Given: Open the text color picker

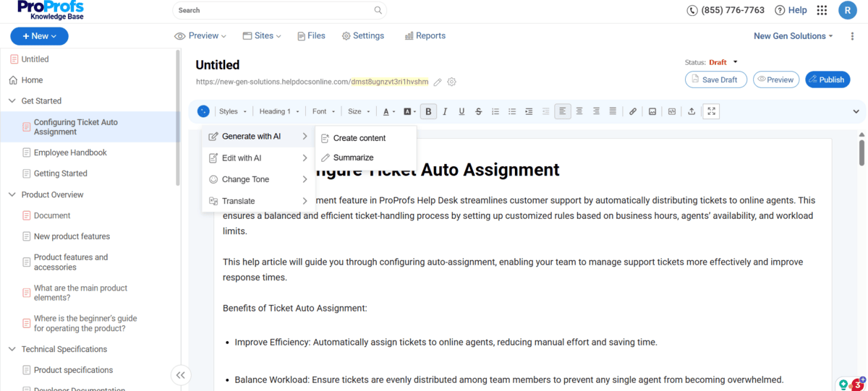Looking at the screenshot, I should (x=389, y=111).
